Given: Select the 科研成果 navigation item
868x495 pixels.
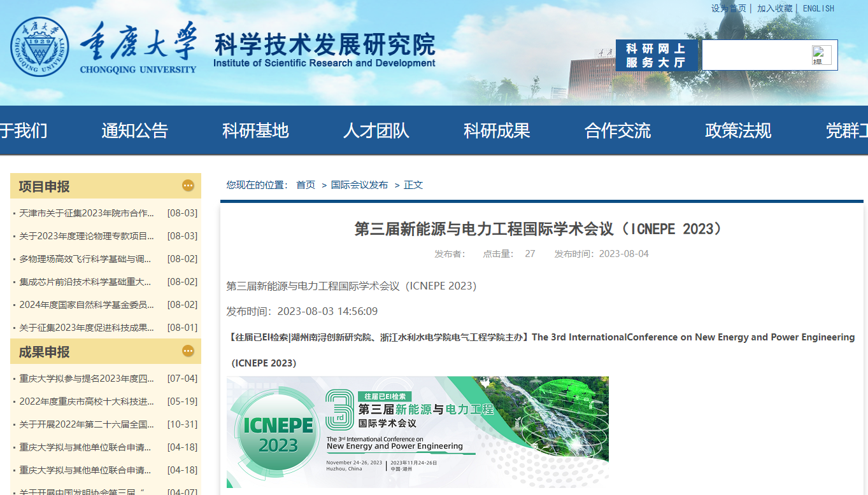Looking at the screenshot, I should 497,130.
